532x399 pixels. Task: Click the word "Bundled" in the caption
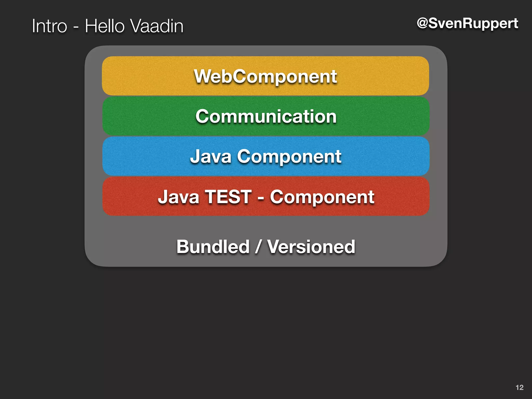213,247
